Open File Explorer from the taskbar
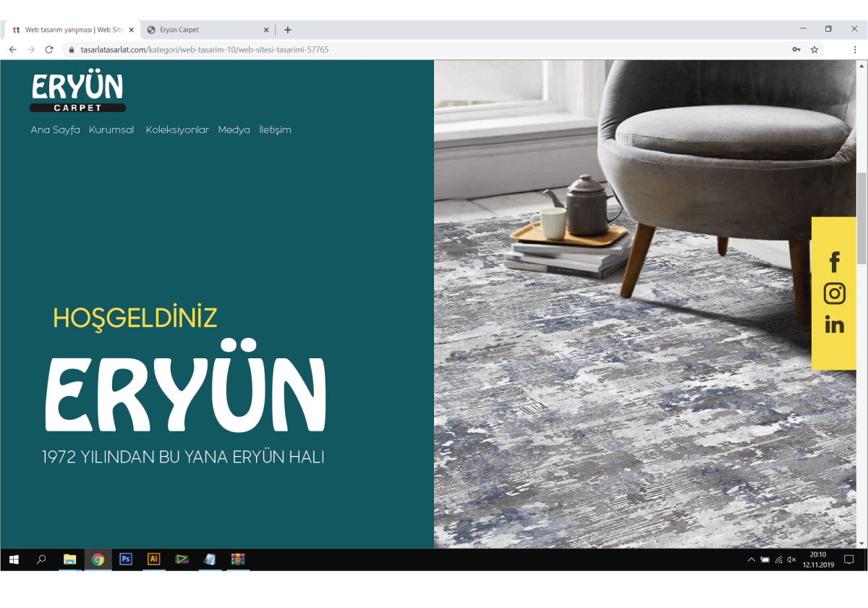Viewport: 868px width, 608px height. [x=69, y=559]
